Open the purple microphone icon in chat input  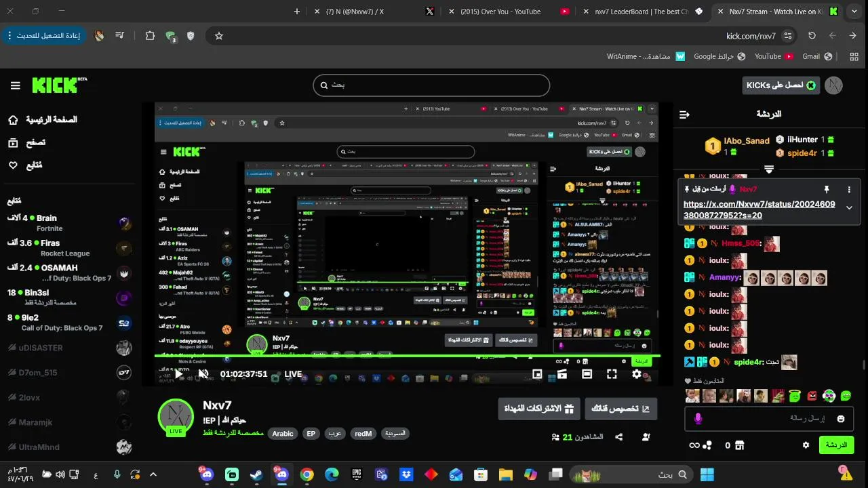tap(698, 419)
